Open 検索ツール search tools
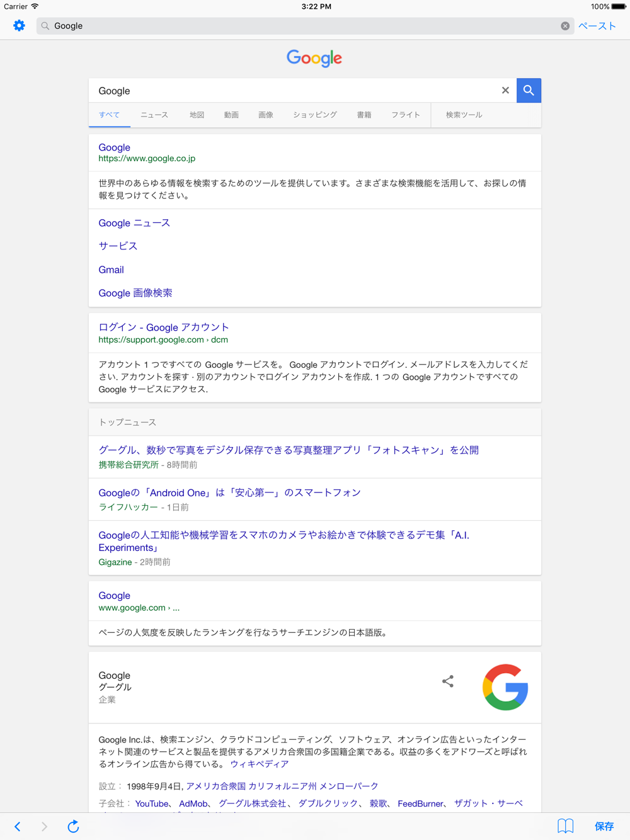This screenshot has width=630, height=840. pyautogui.click(x=464, y=115)
